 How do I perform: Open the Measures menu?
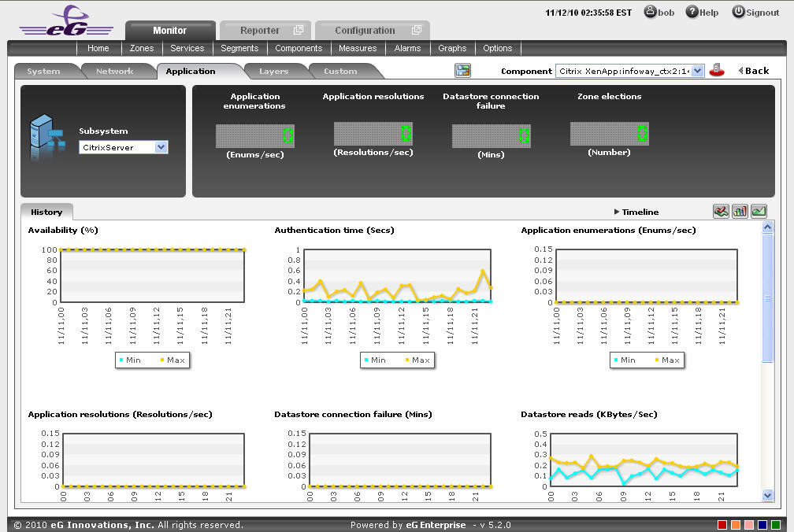click(x=358, y=48)
